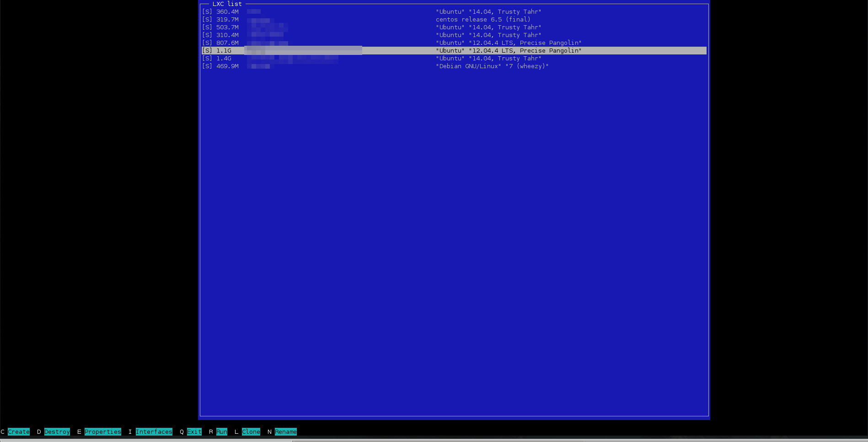Select the highlighted 1.1G container row
This screenshot has height=442, width=868.
(454, 51)
